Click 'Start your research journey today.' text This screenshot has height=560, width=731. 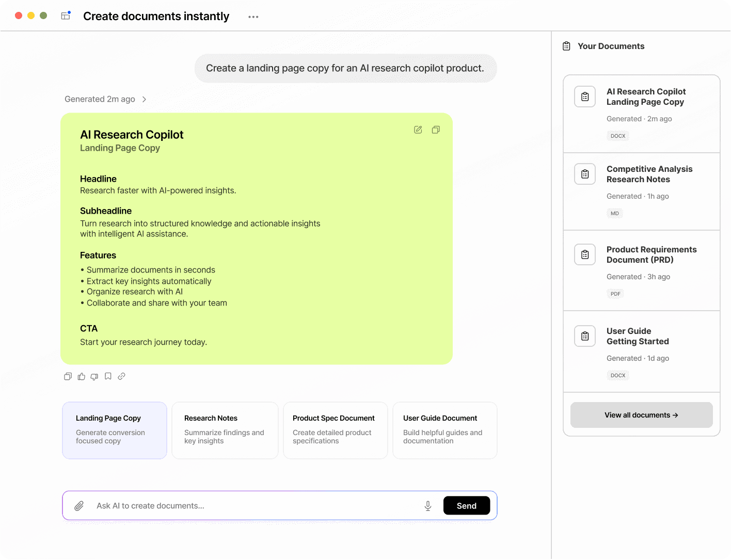pos(144,342)
